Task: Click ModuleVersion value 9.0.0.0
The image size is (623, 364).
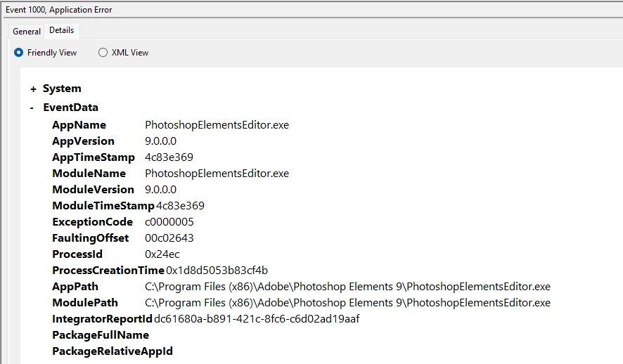Action: coord(160,190)
